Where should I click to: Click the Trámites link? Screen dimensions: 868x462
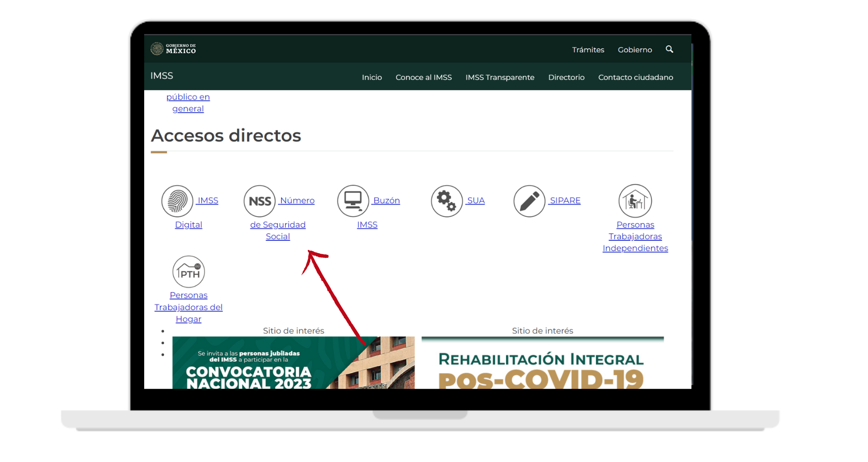[x=588, y=49]
